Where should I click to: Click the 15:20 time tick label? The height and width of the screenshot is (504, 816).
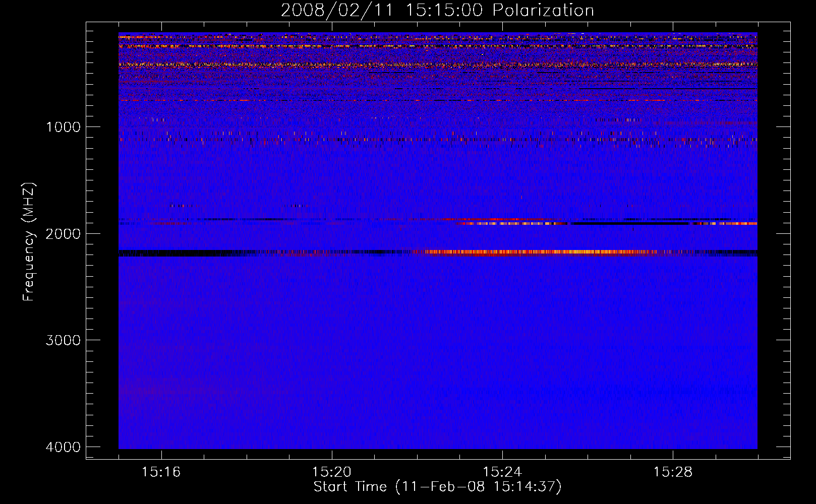pos(331,472)
